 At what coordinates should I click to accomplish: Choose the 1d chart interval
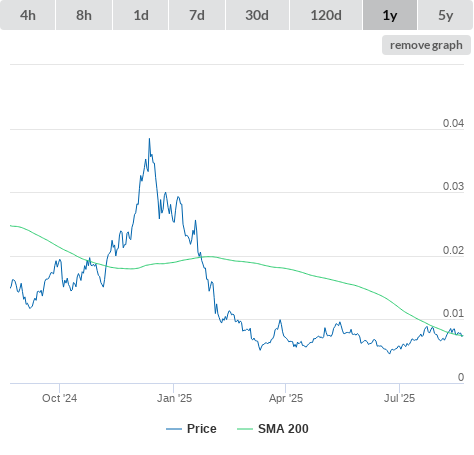tap(141, 15)
